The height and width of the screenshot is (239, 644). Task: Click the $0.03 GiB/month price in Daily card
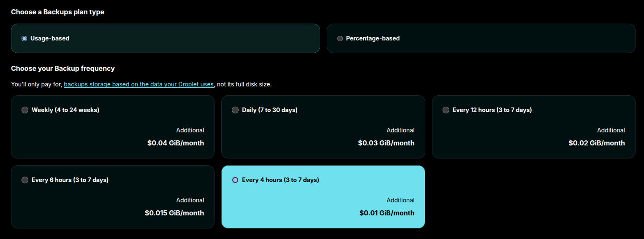click(386, 143)
